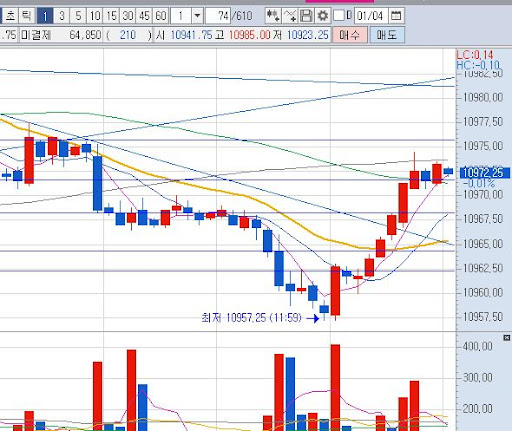
Task: Select the 틱 (tick) chart period button
Action: pos(27,16)
